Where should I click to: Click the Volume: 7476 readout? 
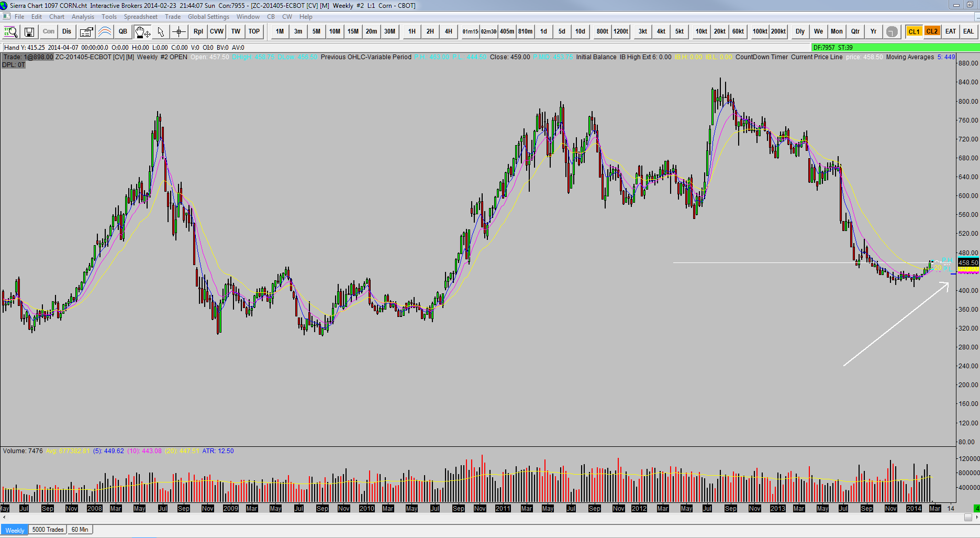tap(23, 451)
